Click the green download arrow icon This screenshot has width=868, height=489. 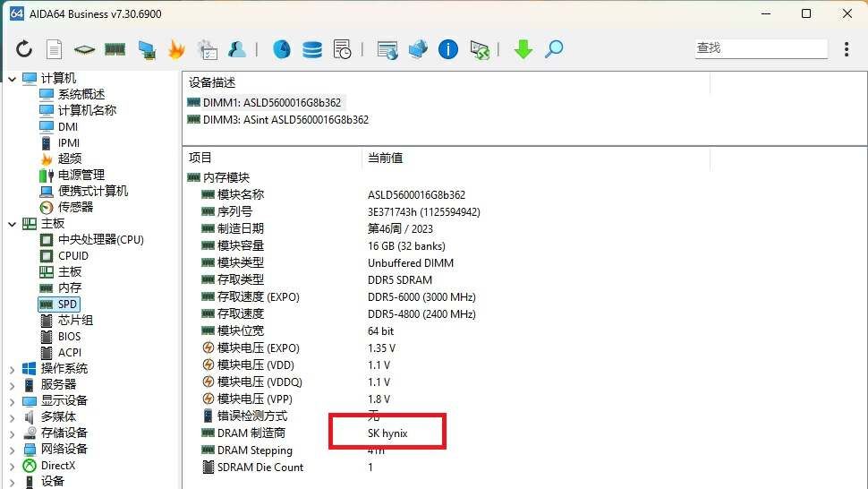[x=523, y=49]
